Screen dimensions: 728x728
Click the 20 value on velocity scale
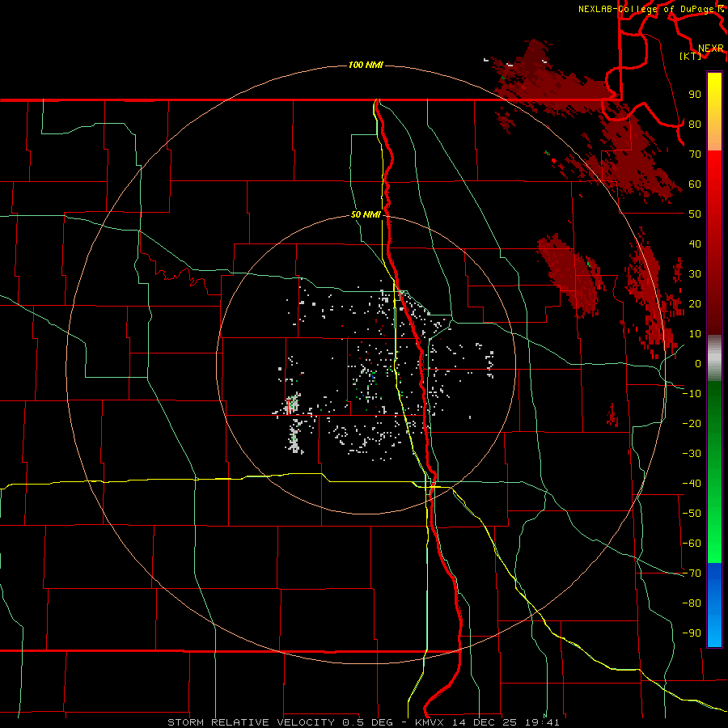pyautogui.click(x=695, y=304)
